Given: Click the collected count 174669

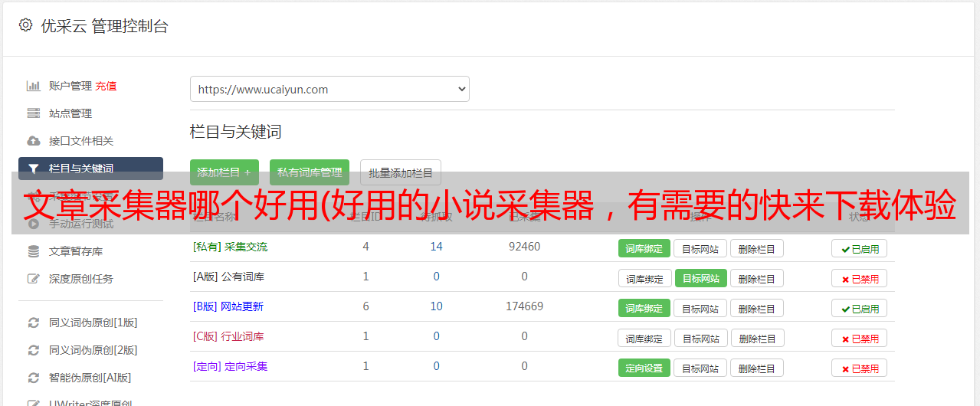Looking at the screenshot, I should [x=524, y=306].
